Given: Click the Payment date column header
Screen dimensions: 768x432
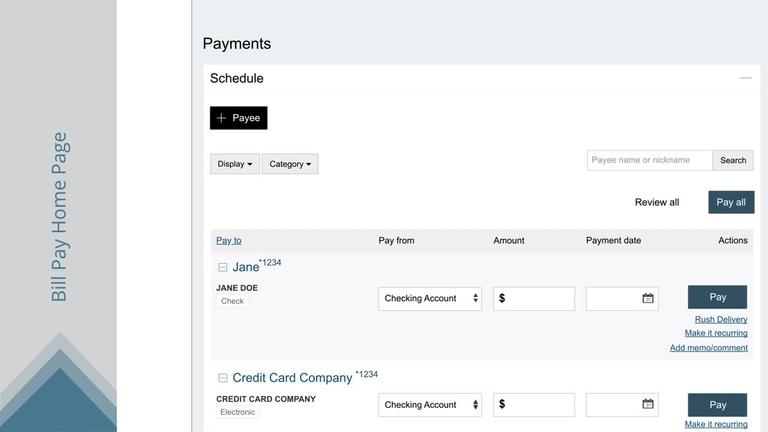Looking at the screenshot, I should coord(613,240).
